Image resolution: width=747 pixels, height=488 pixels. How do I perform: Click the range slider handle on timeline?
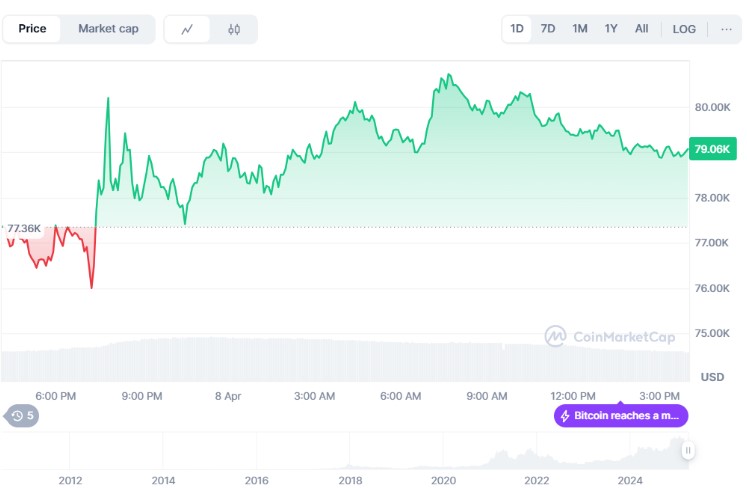click(688, 451)
